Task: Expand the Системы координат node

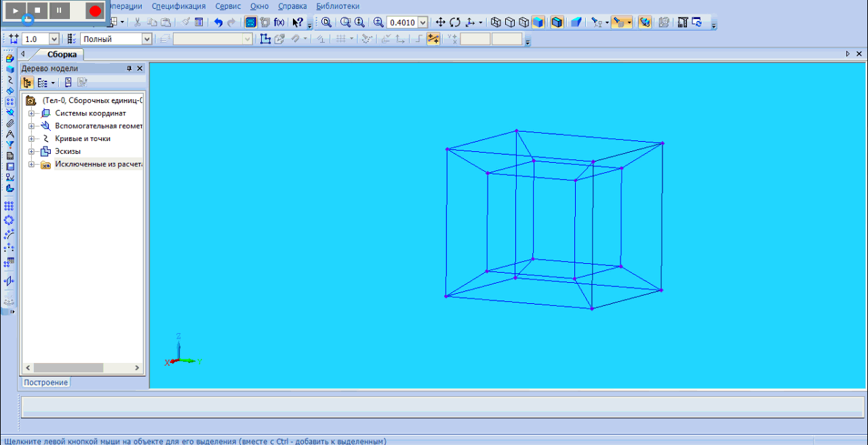Action: 31,113
